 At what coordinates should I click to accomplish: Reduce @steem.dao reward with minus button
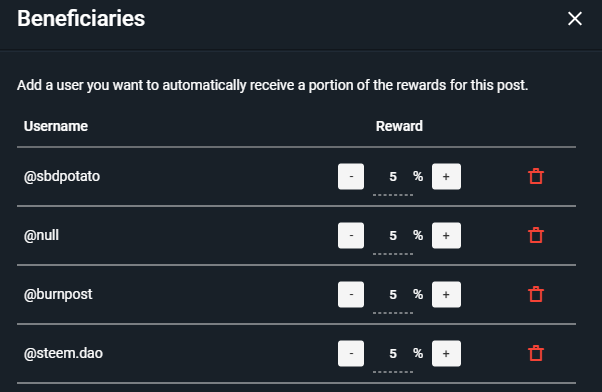pos(351,353)
